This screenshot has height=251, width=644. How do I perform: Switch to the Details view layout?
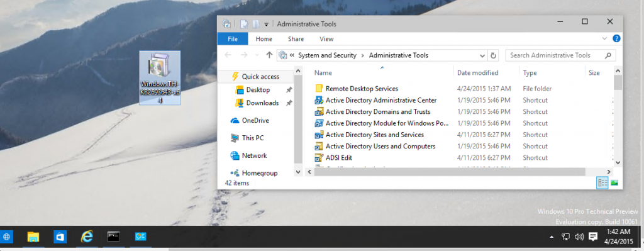click(602, 183)
